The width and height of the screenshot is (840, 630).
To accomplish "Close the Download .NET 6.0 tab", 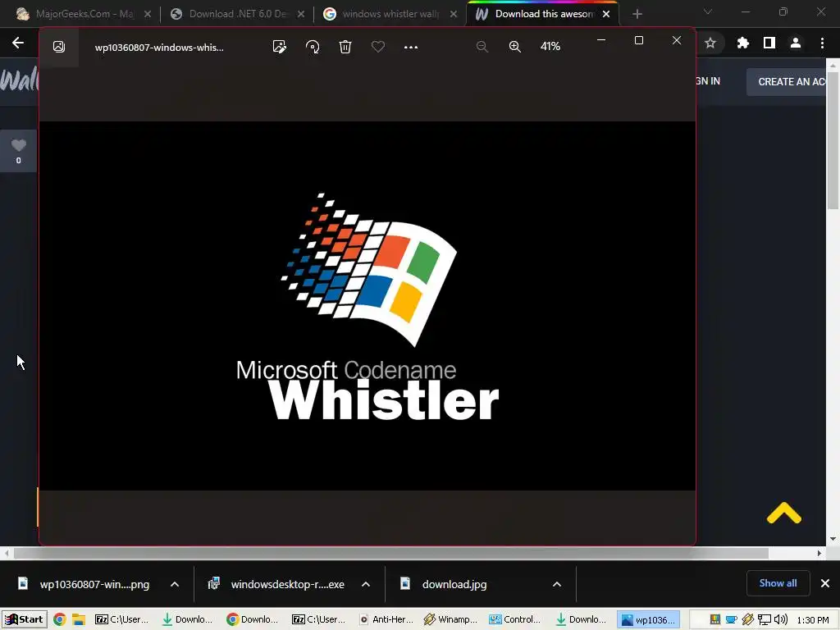I will pyautogui.click(x=301, y=14).
